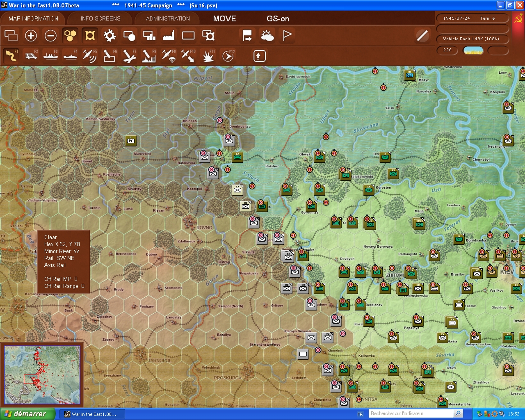Select Air Recon mode (F5)

pos(90,56)
